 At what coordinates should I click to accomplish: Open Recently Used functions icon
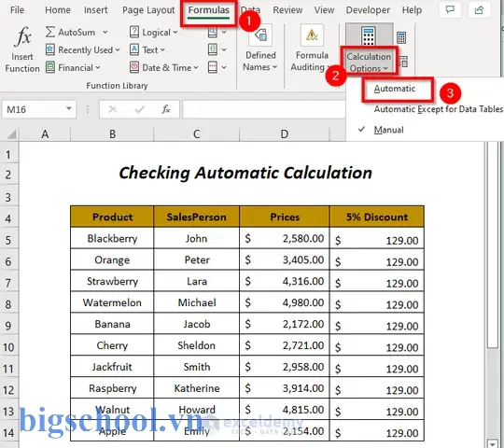(x=49, y=49)
